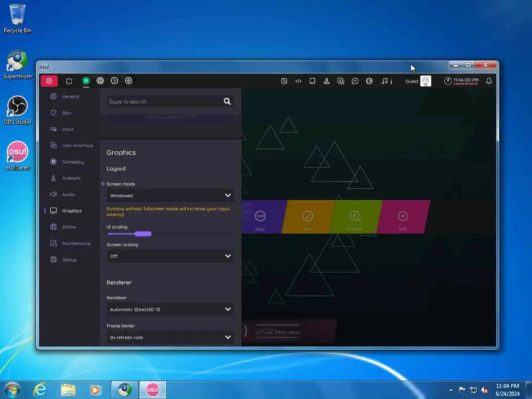Click the pink exit button in main menu
The width and height of the screenshot is (532, 399).
(403, 217)
